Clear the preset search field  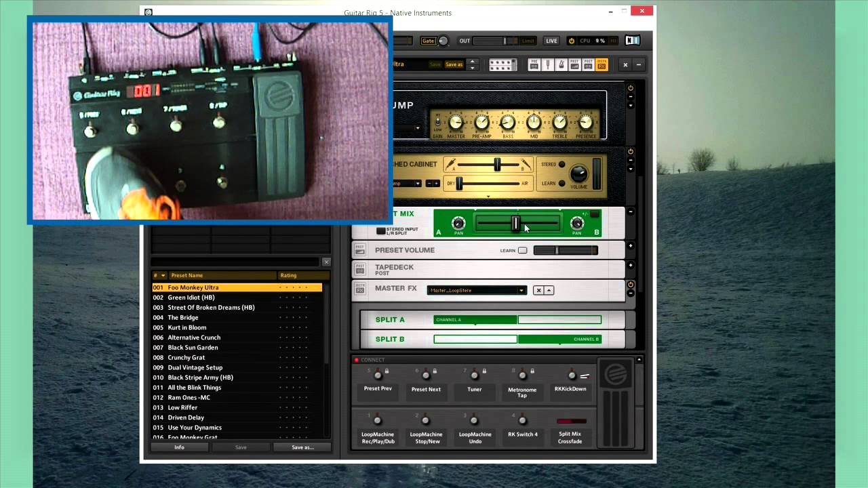tap(326, 262)
